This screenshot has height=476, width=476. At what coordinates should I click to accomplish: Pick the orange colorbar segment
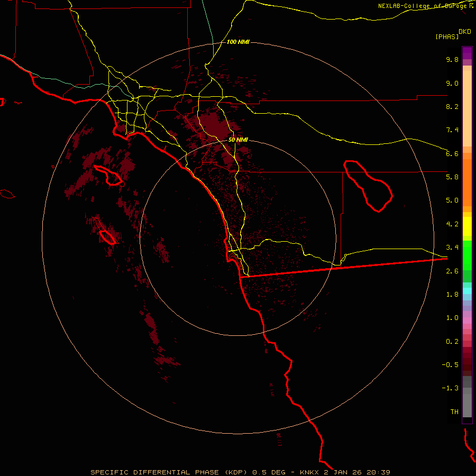tap(467, 182)
